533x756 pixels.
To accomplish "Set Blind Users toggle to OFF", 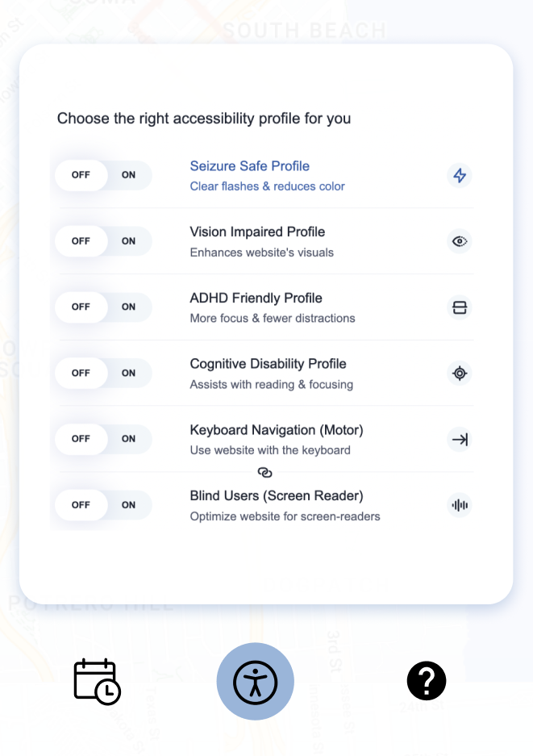I will [81, 506].
